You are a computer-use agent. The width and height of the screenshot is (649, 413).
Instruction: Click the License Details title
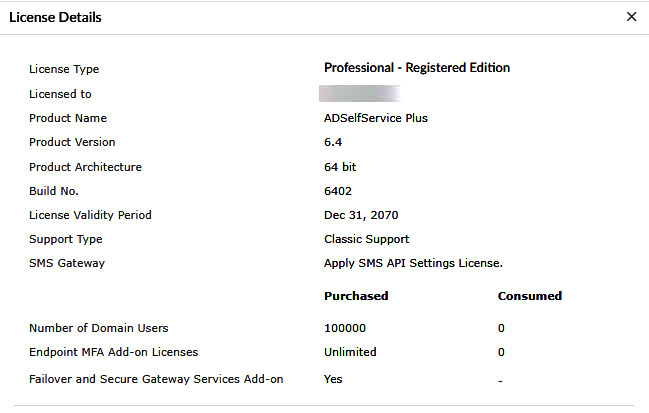pos(55,17)
